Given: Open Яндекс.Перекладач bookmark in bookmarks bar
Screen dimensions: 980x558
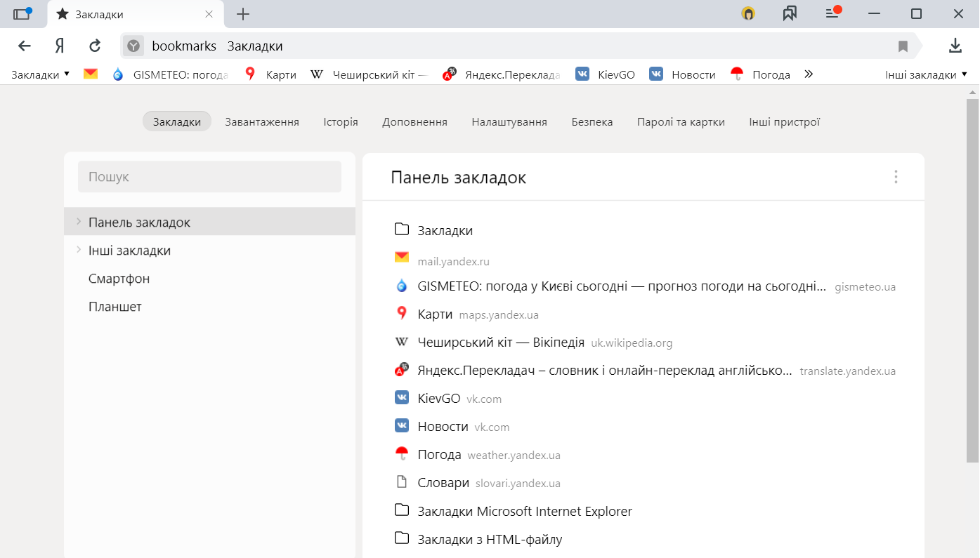Looking at the screenshot, I should click(x=502, y=74).
